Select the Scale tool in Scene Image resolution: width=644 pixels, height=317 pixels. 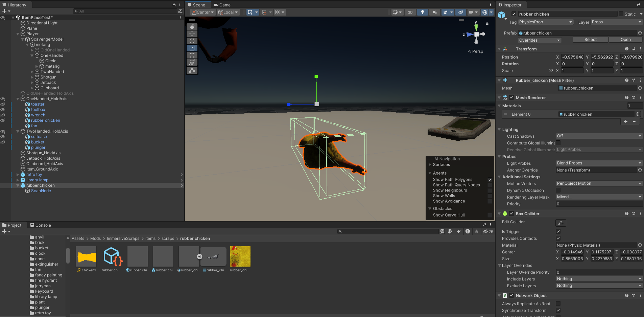[192, 48]
